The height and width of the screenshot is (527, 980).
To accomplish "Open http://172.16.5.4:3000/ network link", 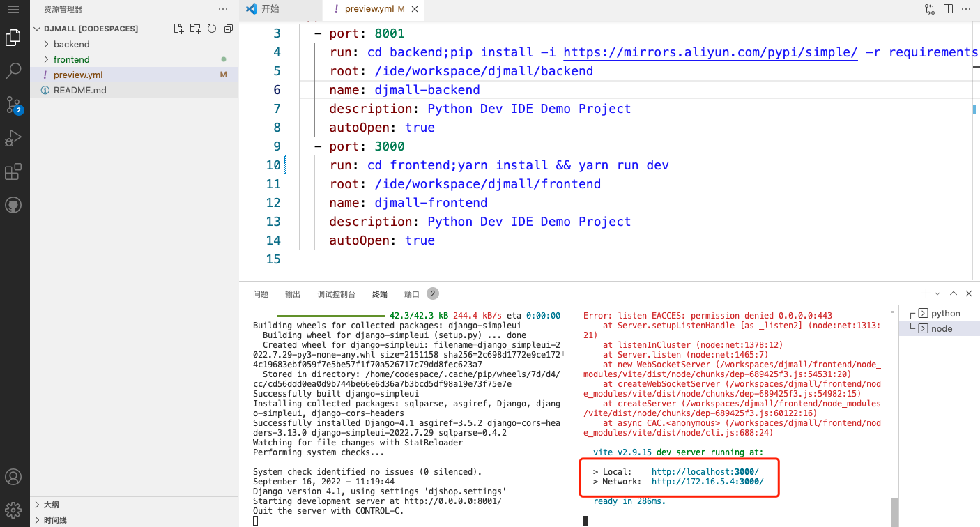I will [x=707, y=482].
